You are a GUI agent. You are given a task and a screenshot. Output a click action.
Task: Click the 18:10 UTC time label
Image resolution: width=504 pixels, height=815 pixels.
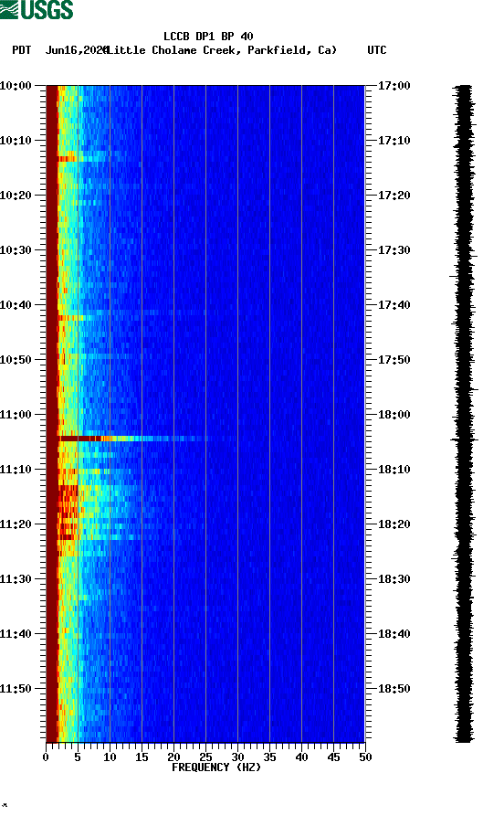point(394,470)
